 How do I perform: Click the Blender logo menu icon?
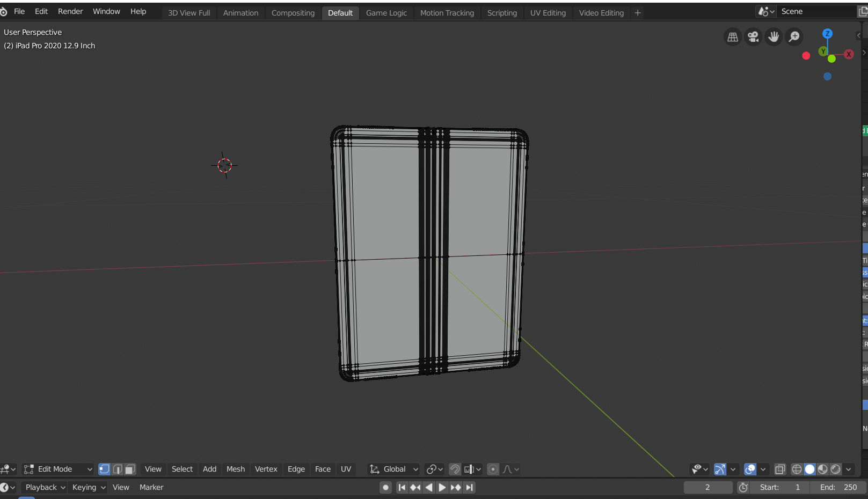click(3, 11)
